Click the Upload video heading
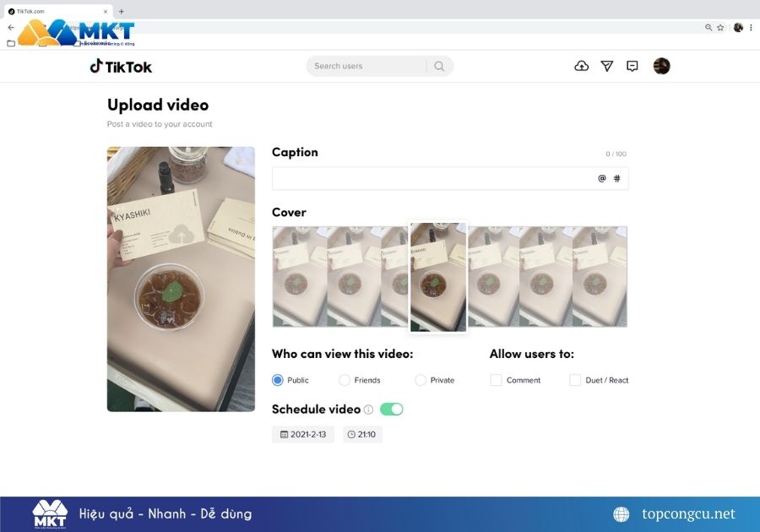This screenshot has height=532, width=760. 158,106
